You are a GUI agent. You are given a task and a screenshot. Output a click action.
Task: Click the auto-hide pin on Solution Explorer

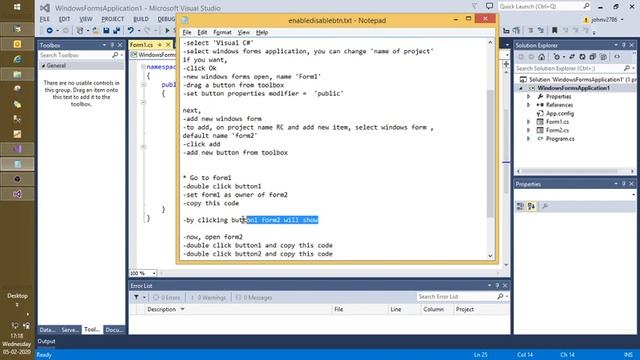tap(624, 45)
